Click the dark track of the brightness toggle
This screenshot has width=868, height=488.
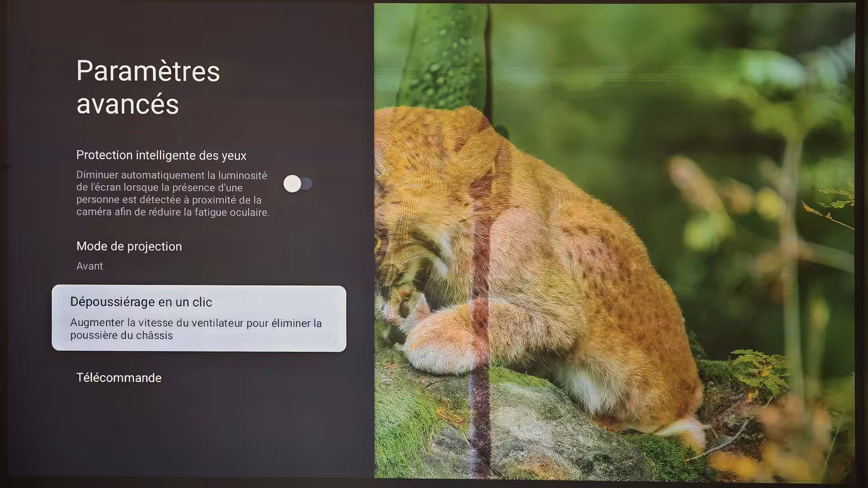307,184
